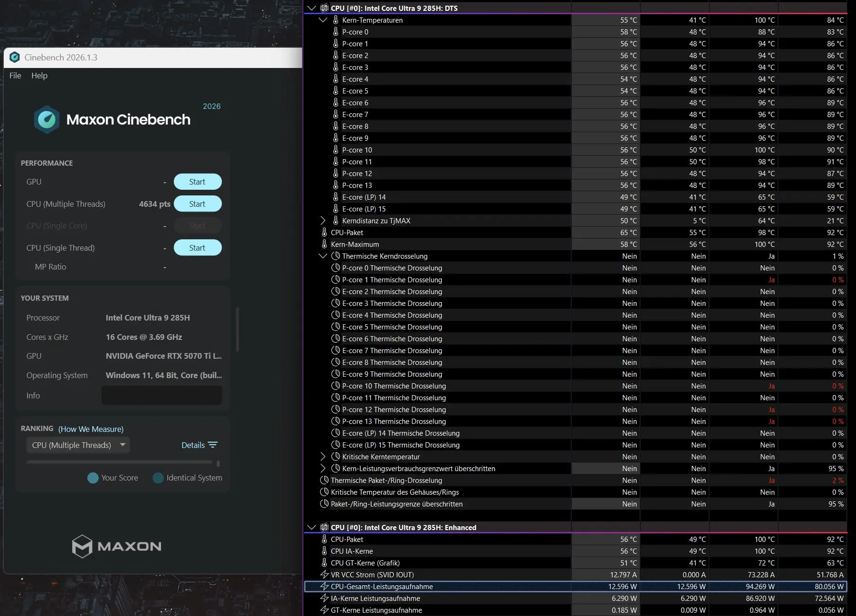Start the GPU benchmark
The width and height of the screenshot is (856, 616).
[x=197, y=182]
